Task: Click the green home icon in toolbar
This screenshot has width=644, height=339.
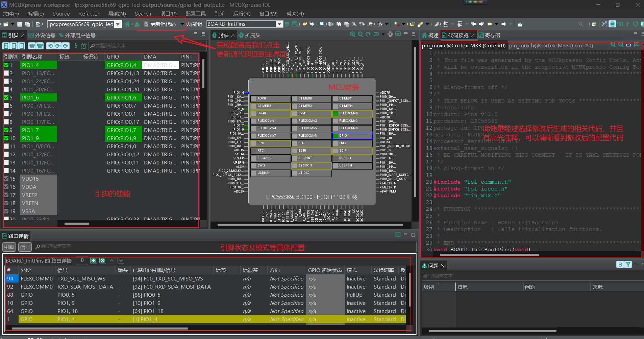Action: point(127,24)
